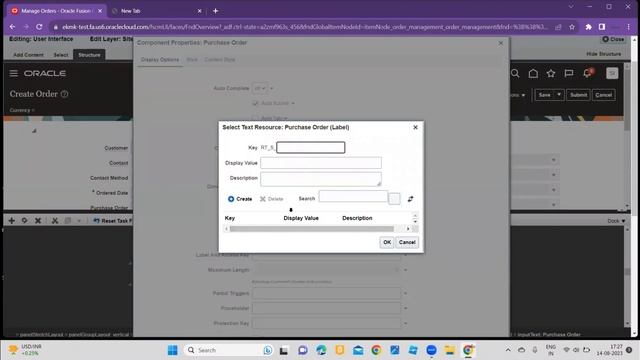
Task: Open the Windows Start menu
Action: coord(173,350)
